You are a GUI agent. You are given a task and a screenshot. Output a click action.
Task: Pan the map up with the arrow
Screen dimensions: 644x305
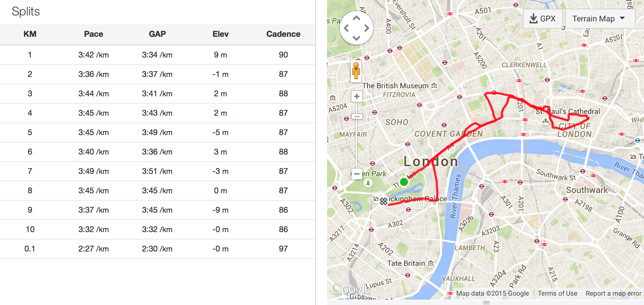[x=356, y=18]
